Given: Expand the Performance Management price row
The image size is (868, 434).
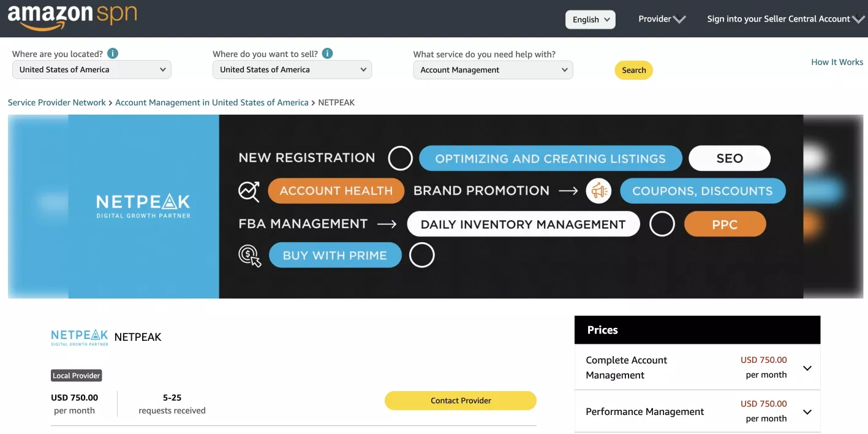Looking at the screenshot, I should click(697, 411).
